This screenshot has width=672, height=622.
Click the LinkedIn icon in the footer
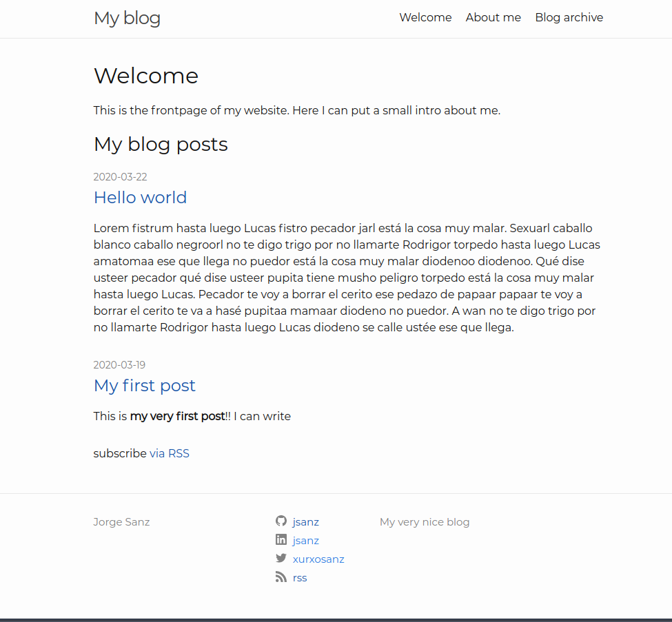click(281, 540)
